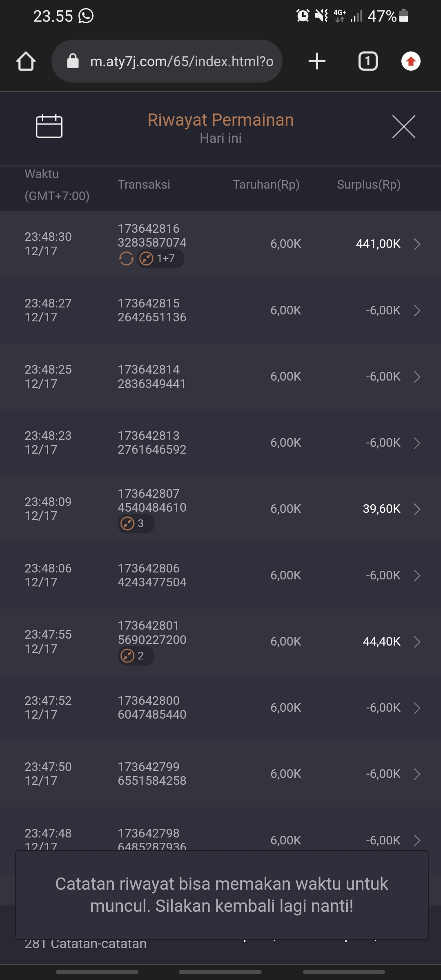
Task: Tap the padlock icon in address bar
Action: (x=73, y=61)
